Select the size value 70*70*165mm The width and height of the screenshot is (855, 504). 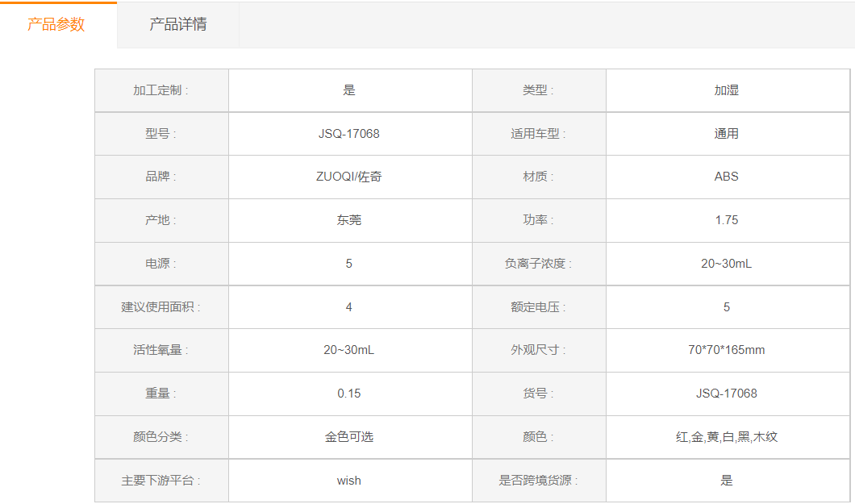tap(728, 350)
